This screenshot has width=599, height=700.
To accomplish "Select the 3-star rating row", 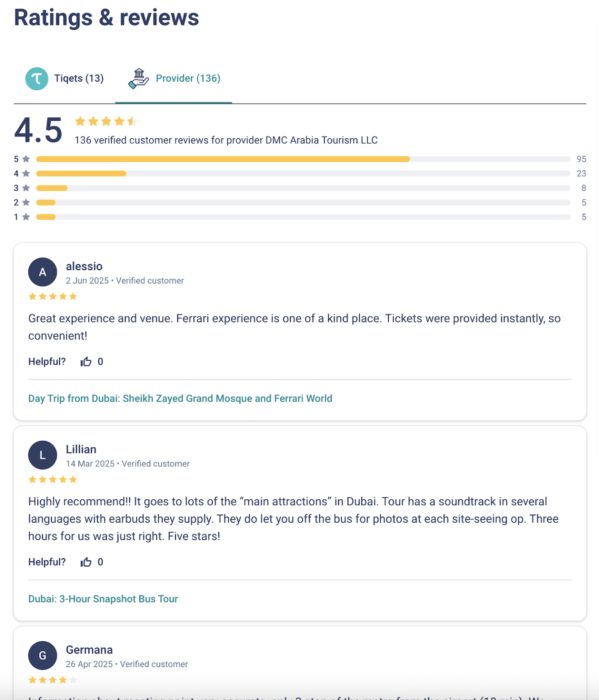I will click(303, 188).
